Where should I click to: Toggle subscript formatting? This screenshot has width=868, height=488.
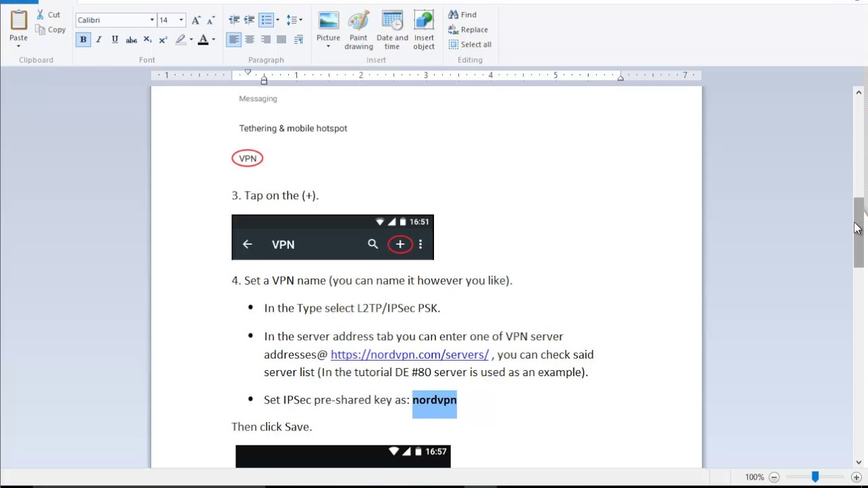click(147, 40)
